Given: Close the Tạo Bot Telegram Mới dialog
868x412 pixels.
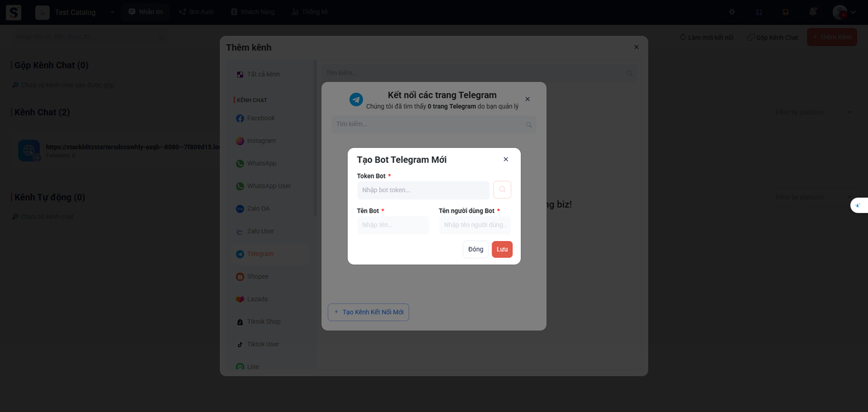Looking at the screenshot, I should (506, 160).
